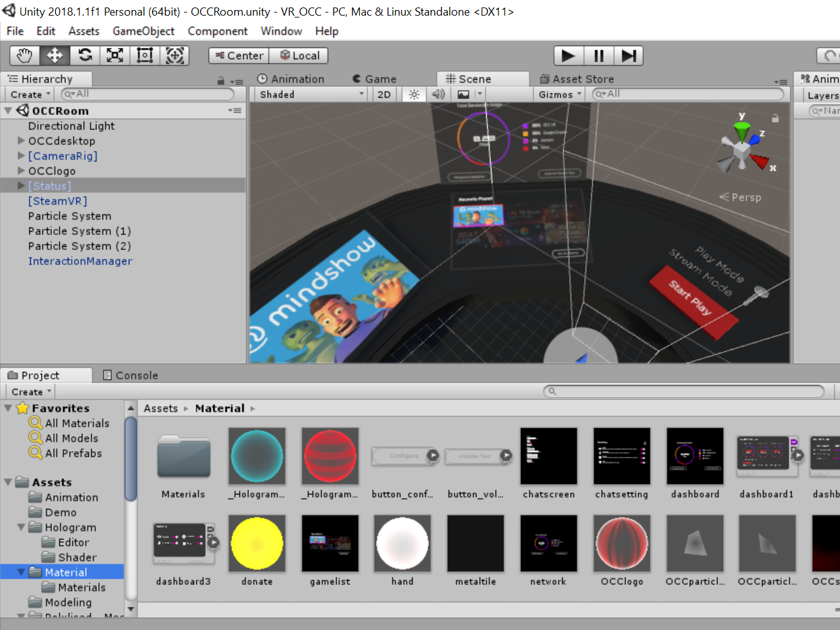Viewport: 840px width, 630px height.
Task: Open the Window menu
Action: pyautogui.click(x=281, y=31)
